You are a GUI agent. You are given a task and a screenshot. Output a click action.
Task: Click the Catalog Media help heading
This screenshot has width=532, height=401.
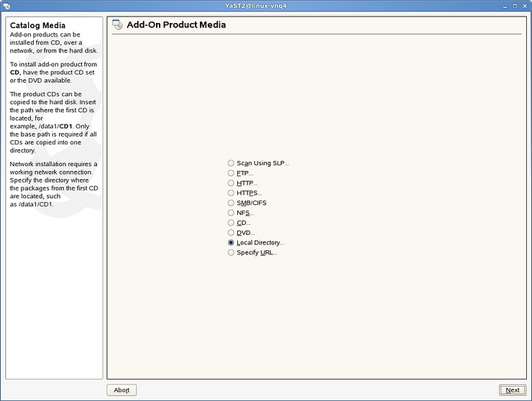[x=37, y=25]
